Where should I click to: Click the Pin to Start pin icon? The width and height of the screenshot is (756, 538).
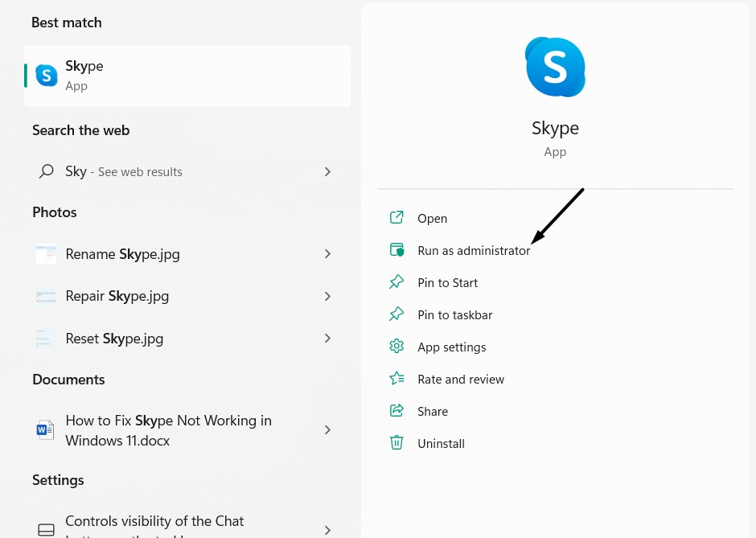pos(396,282)
